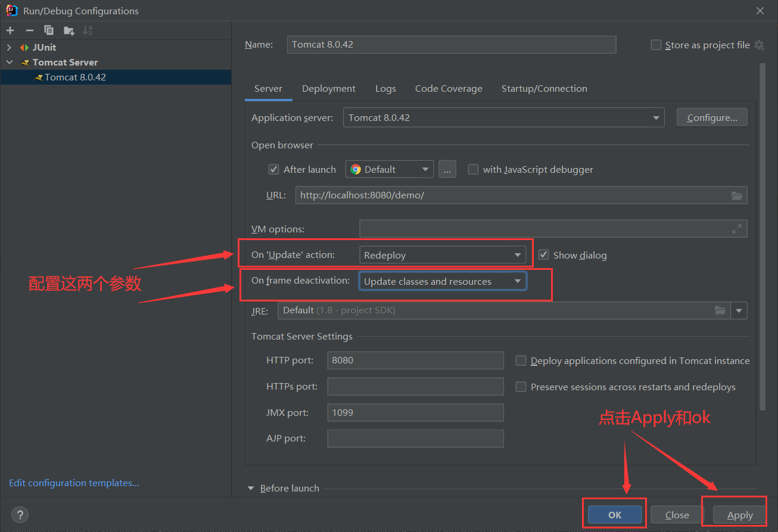The width and height of the screenshot is (778, 532).
Task: Click the JUnit node icon
Action: coord(24,48)
